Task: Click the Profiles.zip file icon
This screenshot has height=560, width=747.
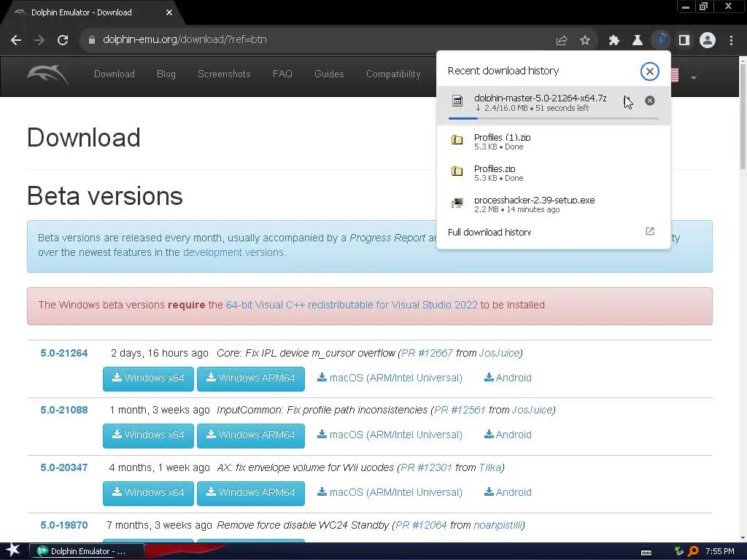Action: click(457, 171)
